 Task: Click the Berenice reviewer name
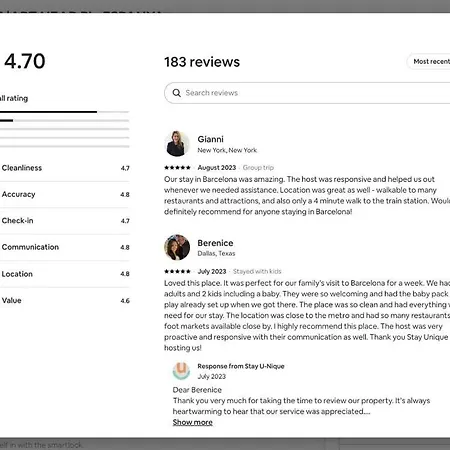pyautogui.click(x=215, y=243)
